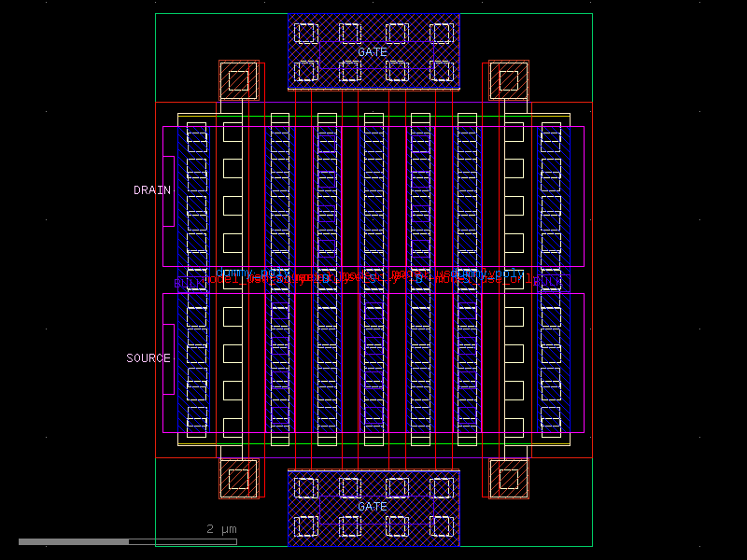
Task: Select the top-left corner via marker
Action: 237,81
